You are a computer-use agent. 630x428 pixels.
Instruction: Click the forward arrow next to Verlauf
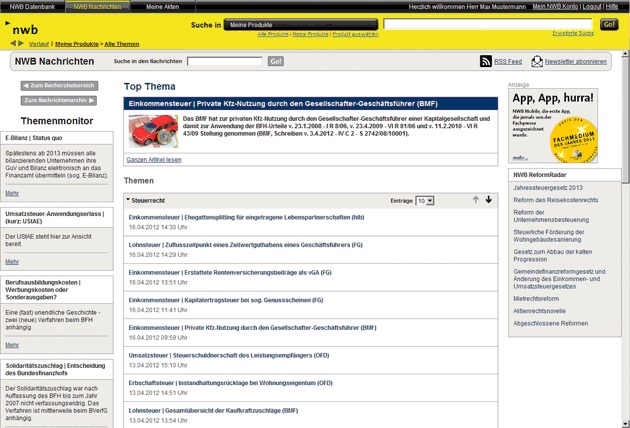22,44
